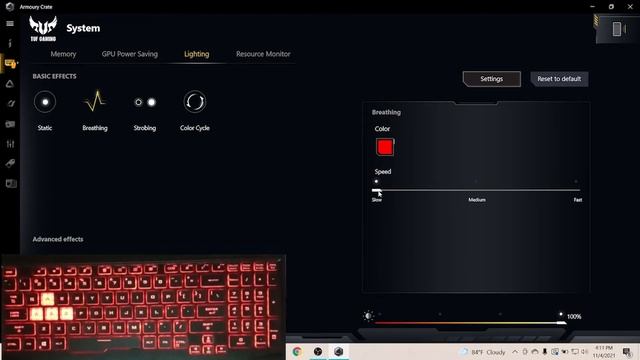The width and height of the screenshot is (640, 360).
Task: Switch to the Memory tab
Action: coord(63,54)
